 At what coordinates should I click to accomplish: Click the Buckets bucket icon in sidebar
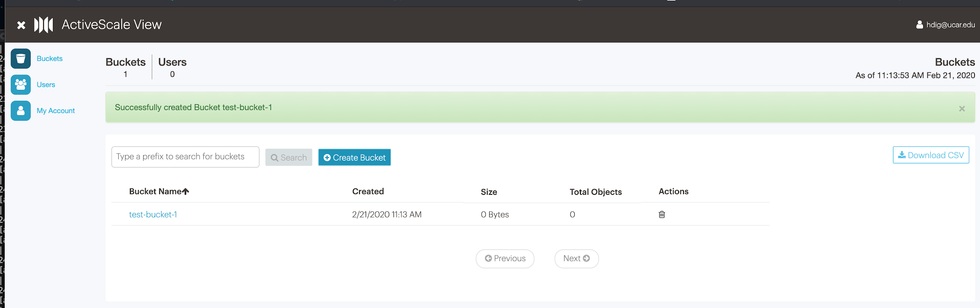[21, 59]
